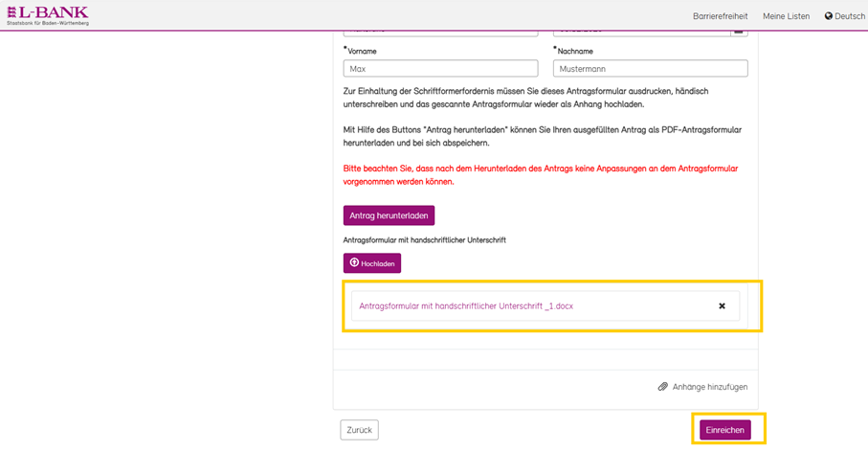Open Meine Listen in the header
Viewport: 868px width, 451px height.
click(786, 16)
